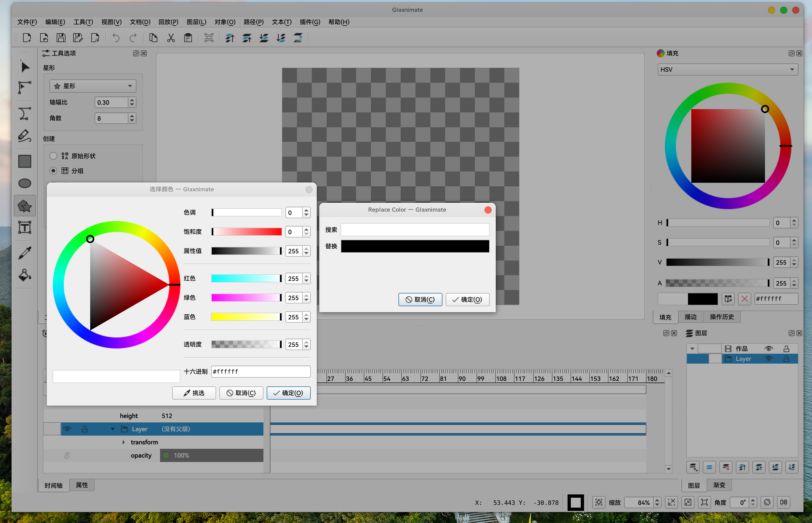Viewport: 812px width, 523px height.
Task: Click the swap colors icon in Fill panel
Action: (728, 299)
